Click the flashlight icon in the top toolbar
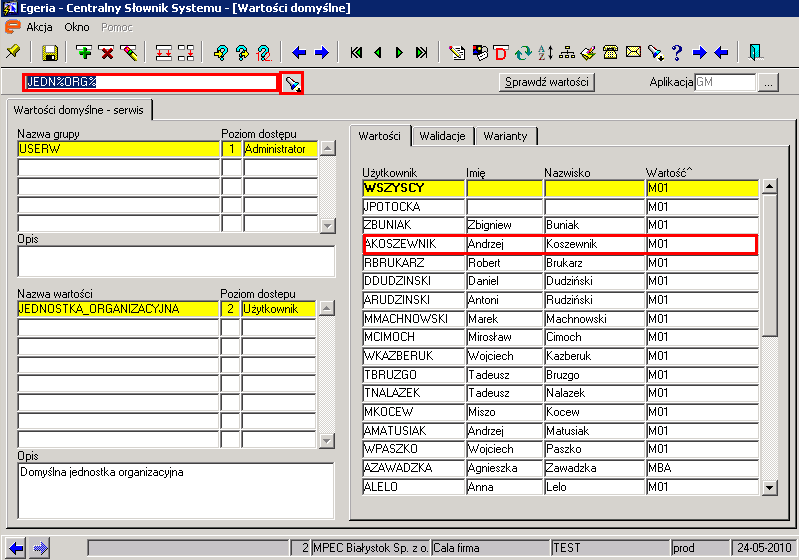 [x=655, y=52]
